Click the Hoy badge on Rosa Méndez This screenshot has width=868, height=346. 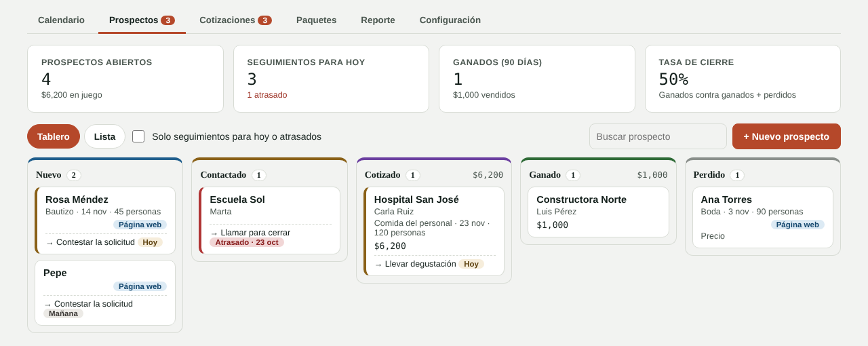click(x=150, y=242)
